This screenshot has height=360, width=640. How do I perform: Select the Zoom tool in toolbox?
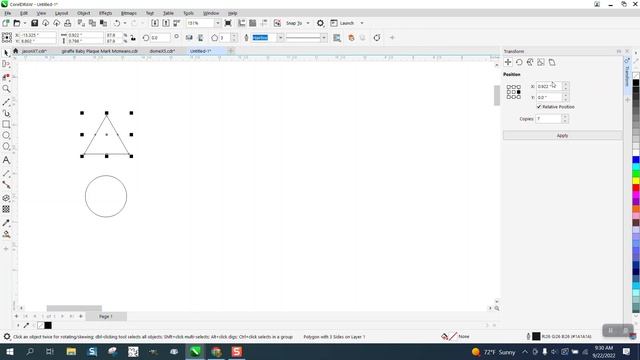pyautogui.click(x=6, y=89)
